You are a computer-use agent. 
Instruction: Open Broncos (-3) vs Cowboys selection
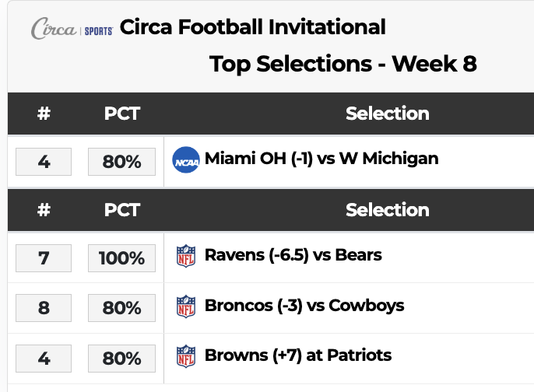click(304, 305)
